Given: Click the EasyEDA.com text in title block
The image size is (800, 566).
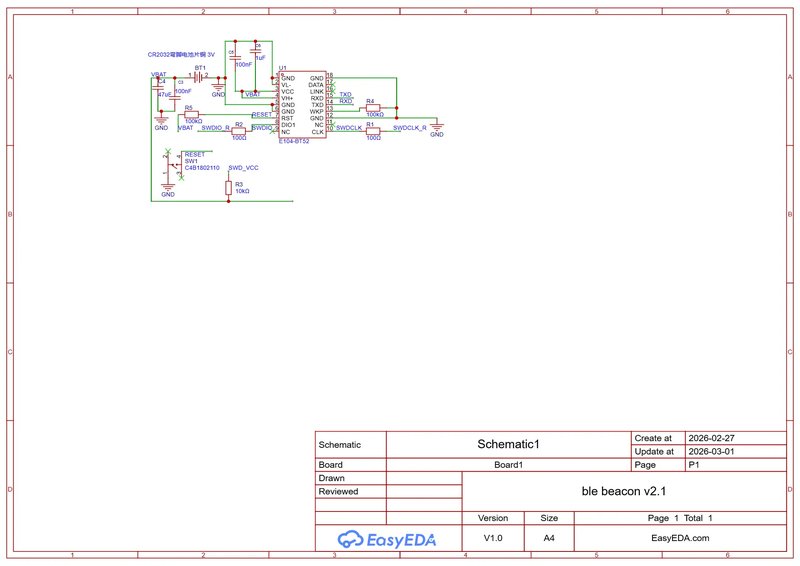Looking at the screenshot, I should pos(680,538).
